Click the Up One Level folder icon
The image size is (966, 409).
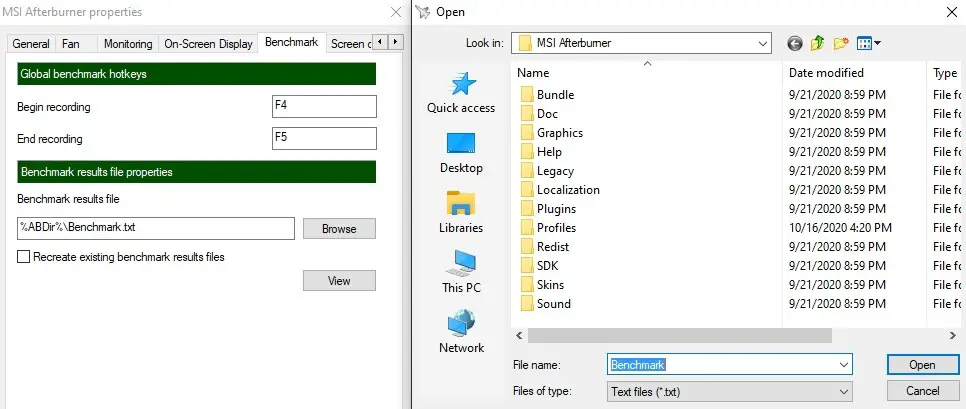pyautogui.click(x=818, y=43)
